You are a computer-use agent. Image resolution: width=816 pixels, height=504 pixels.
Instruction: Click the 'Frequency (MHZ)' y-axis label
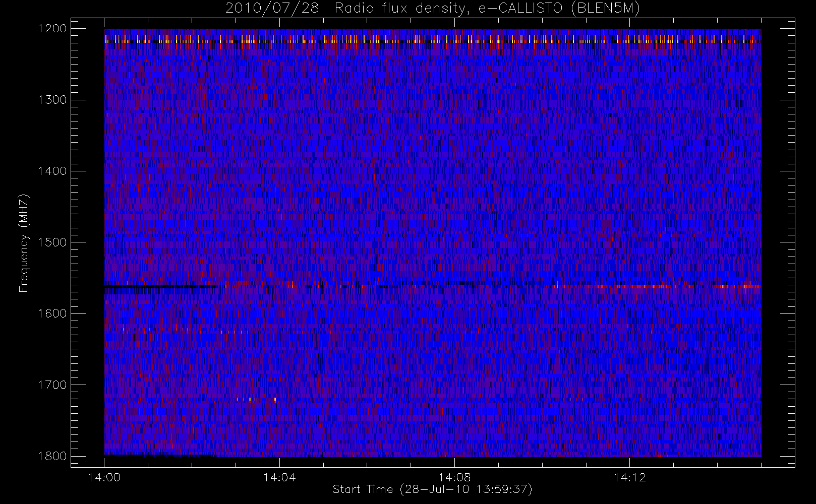[x=23, y=242]
